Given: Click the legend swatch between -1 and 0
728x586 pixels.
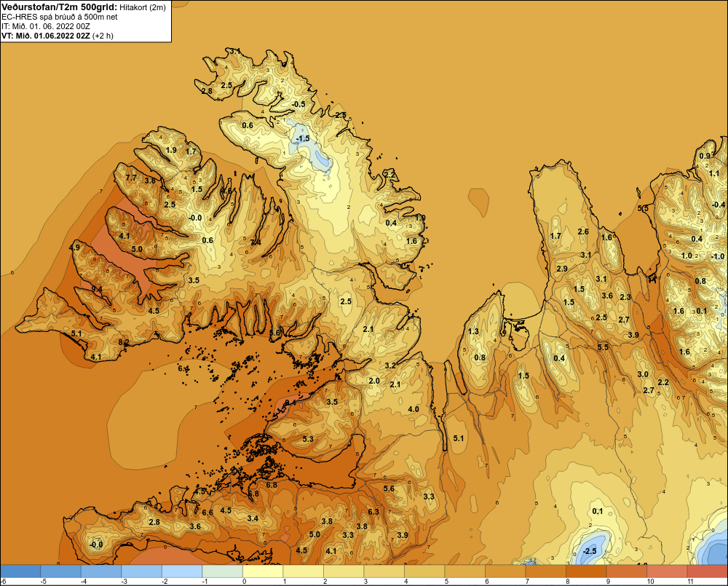Looking at the screenshot, I should (x=222, y=571).
